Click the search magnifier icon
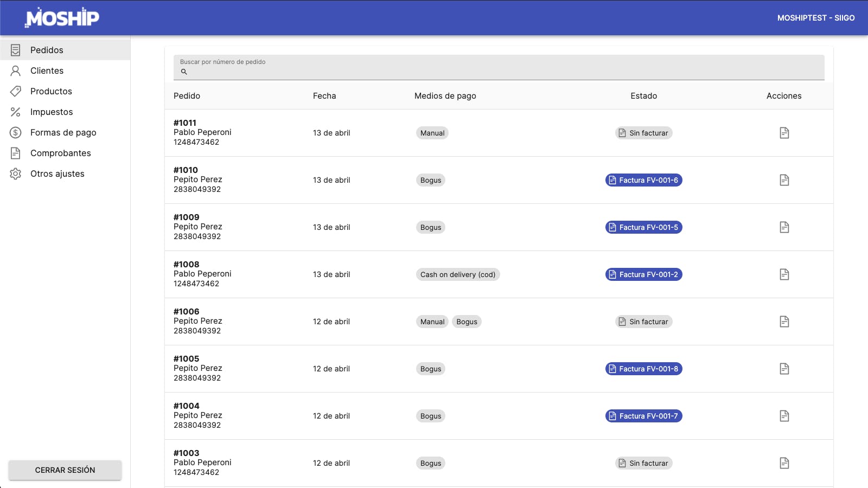868x488 pixels. click(184, 72)
